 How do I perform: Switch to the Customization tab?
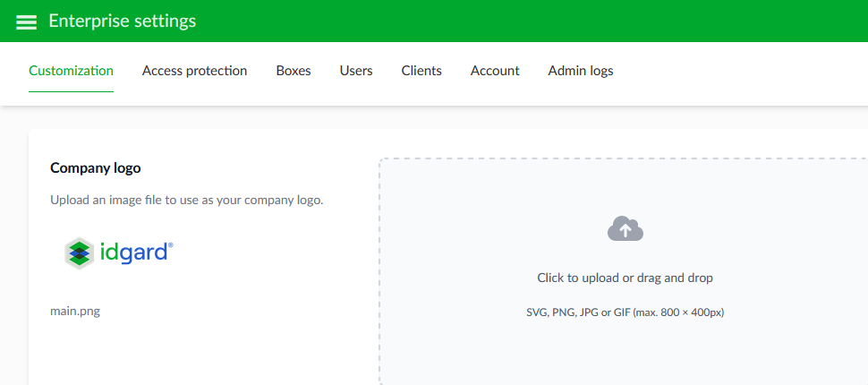(71, 71)
